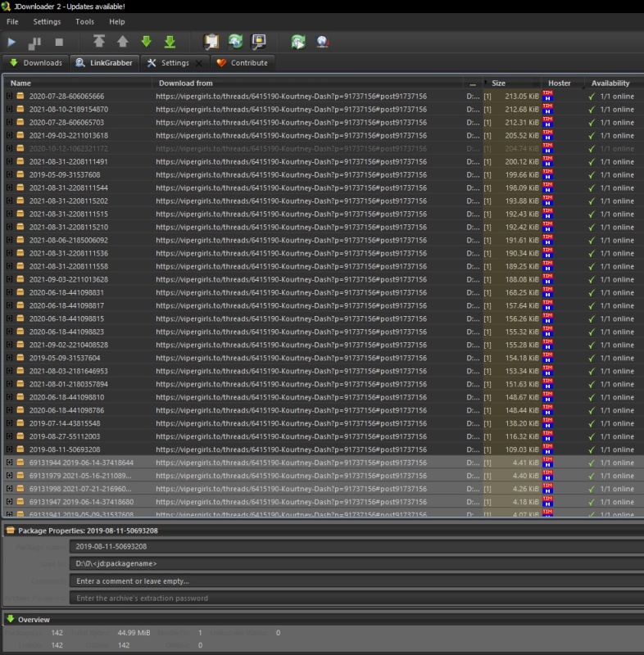Expand package 2021-08-10-2189154870
644x655 pixels.
tap(9, 109)
